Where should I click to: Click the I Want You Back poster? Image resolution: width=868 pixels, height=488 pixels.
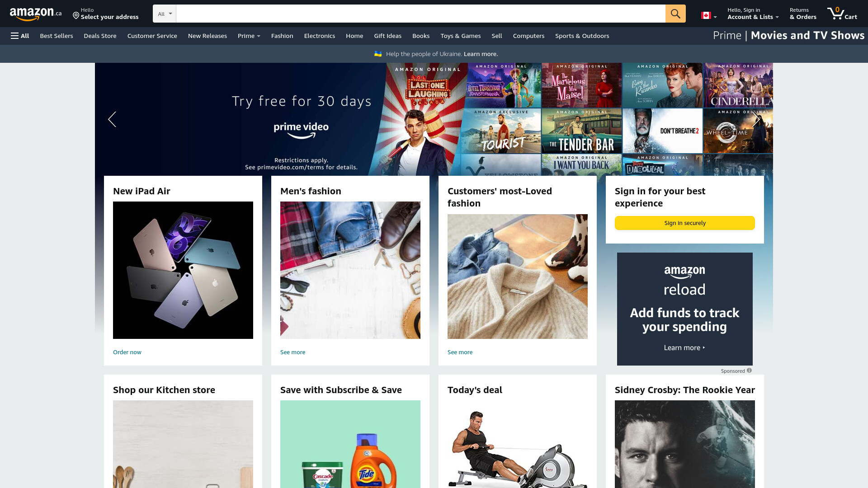pyautogui.click(x=581, y=165)
